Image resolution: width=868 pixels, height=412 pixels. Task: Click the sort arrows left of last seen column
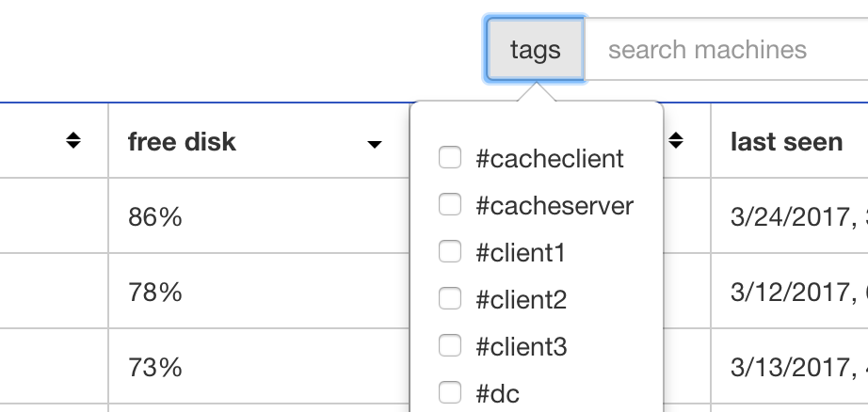(x=675, y=141)
